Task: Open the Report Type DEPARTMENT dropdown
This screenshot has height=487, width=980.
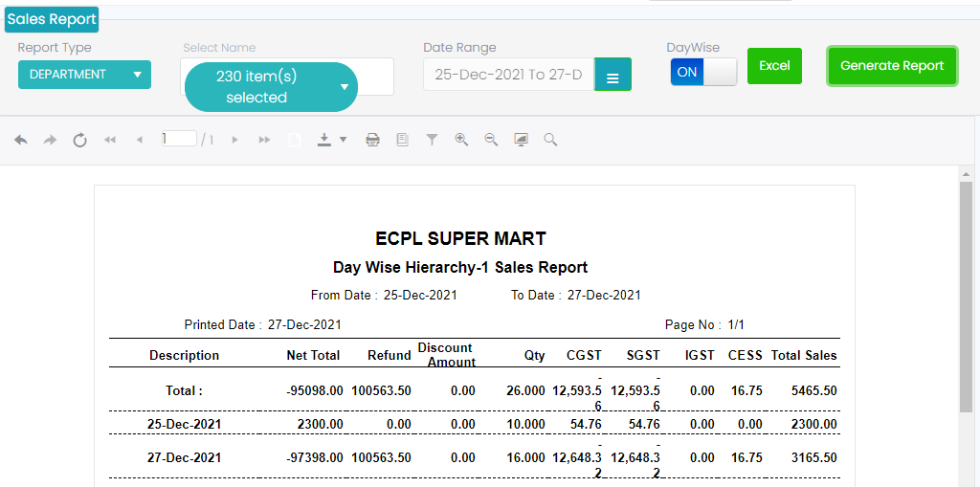Action: 84,75
